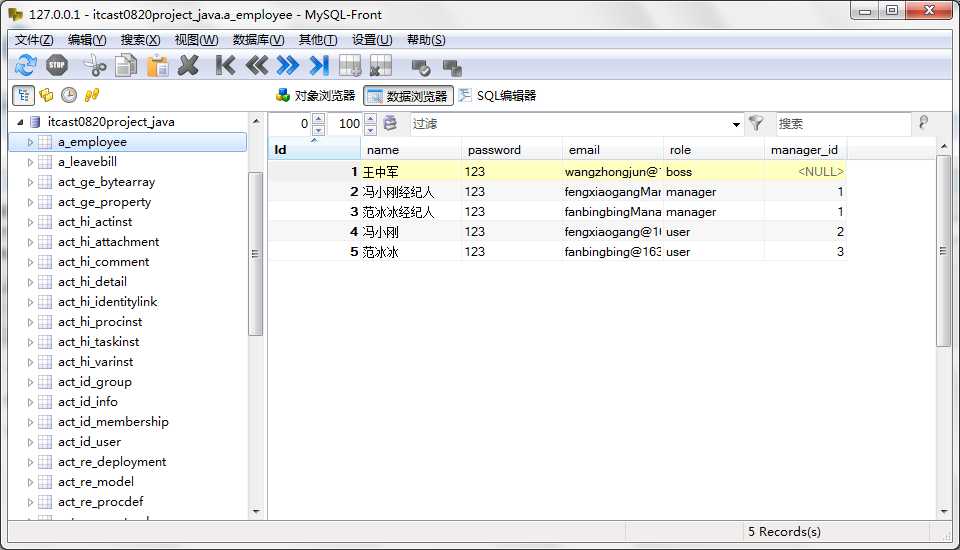Screen dimensions: 960x550
Task: Select act_re_deployment table in tree
Action: [x=112, y=462]
